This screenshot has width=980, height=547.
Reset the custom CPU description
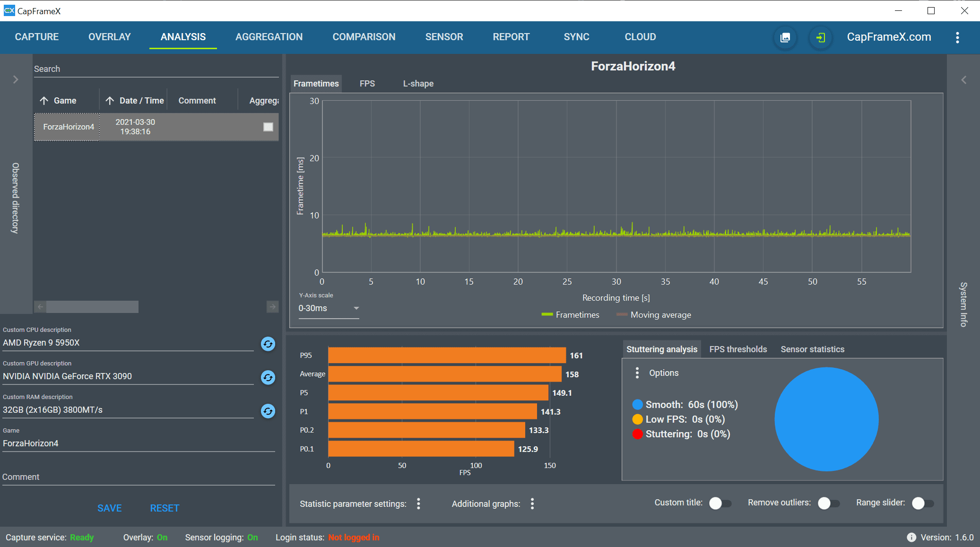coord(268,344)
